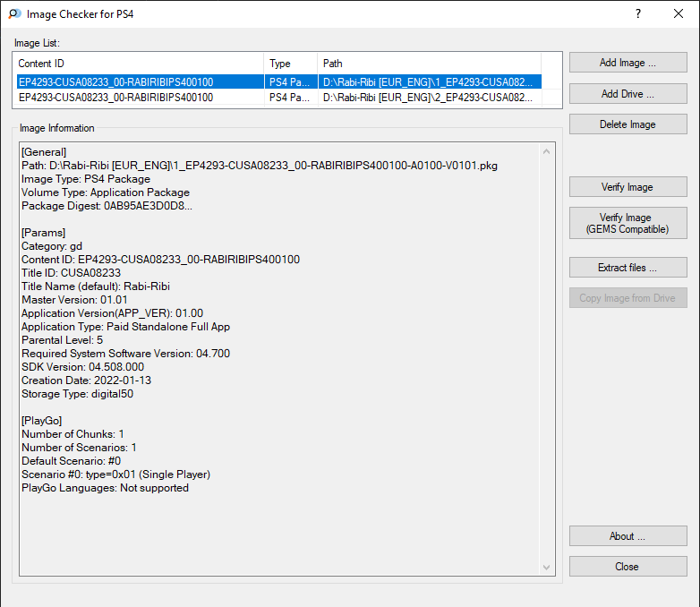Click the scroll down arrow in Image Information
The image size is (700, 607).
click(x=546, y=568)
